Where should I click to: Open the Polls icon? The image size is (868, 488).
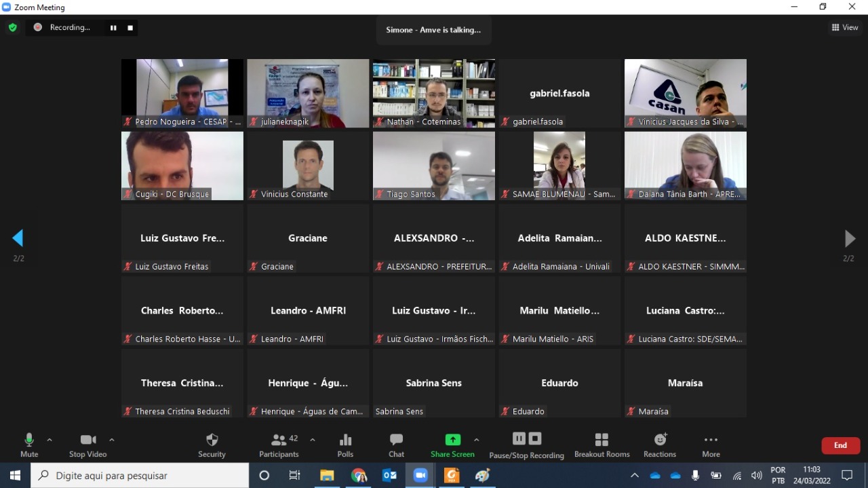[345, 445]
